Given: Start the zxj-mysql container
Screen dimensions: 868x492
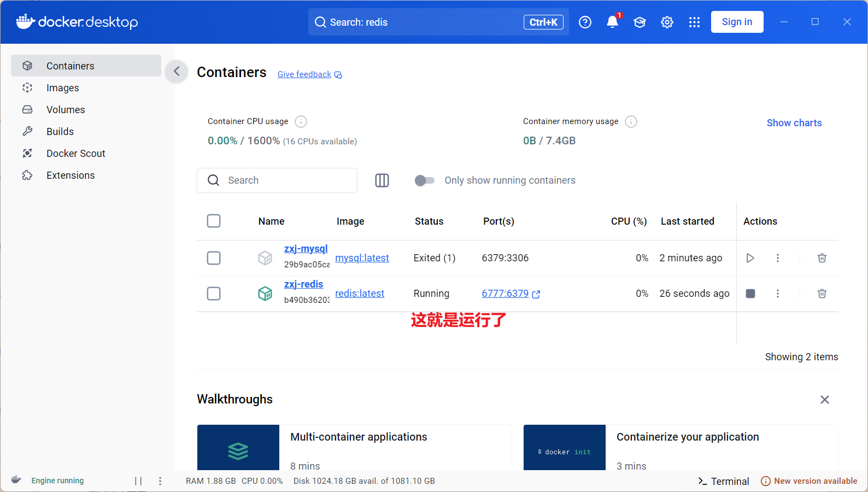Looking at the screenshot, I should pos(750,258).
